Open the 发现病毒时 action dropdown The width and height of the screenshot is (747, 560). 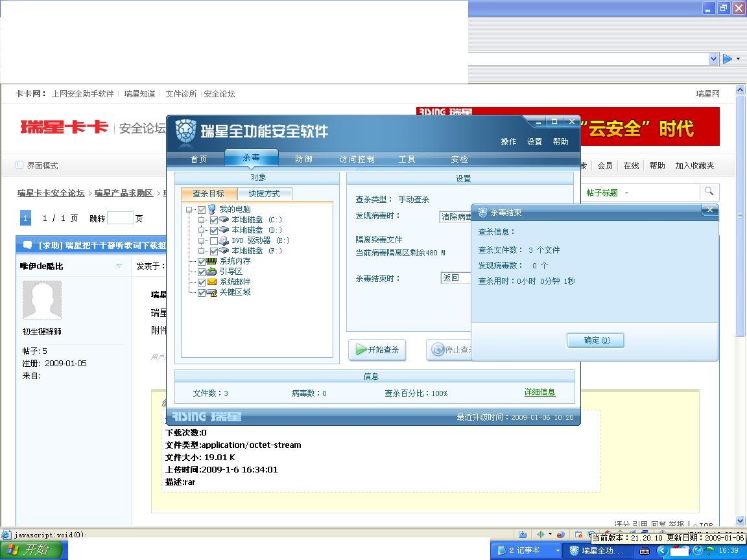[x=455, y=216]
